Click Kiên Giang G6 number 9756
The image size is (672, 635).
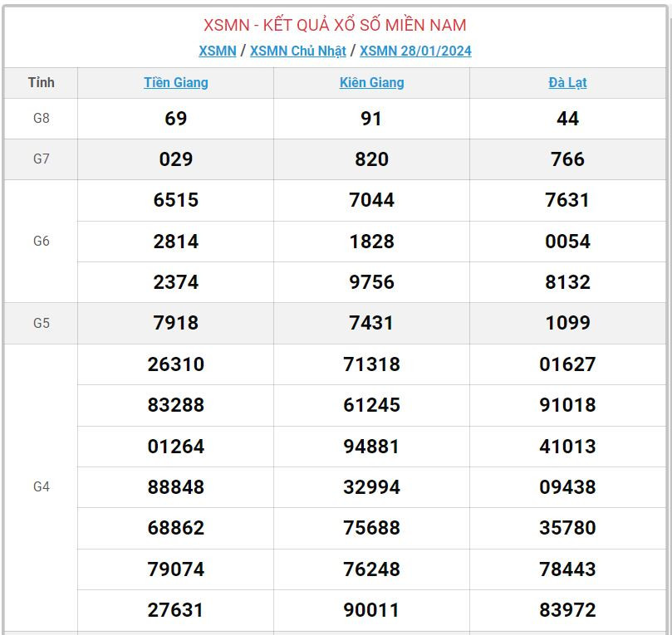[371, 282]
